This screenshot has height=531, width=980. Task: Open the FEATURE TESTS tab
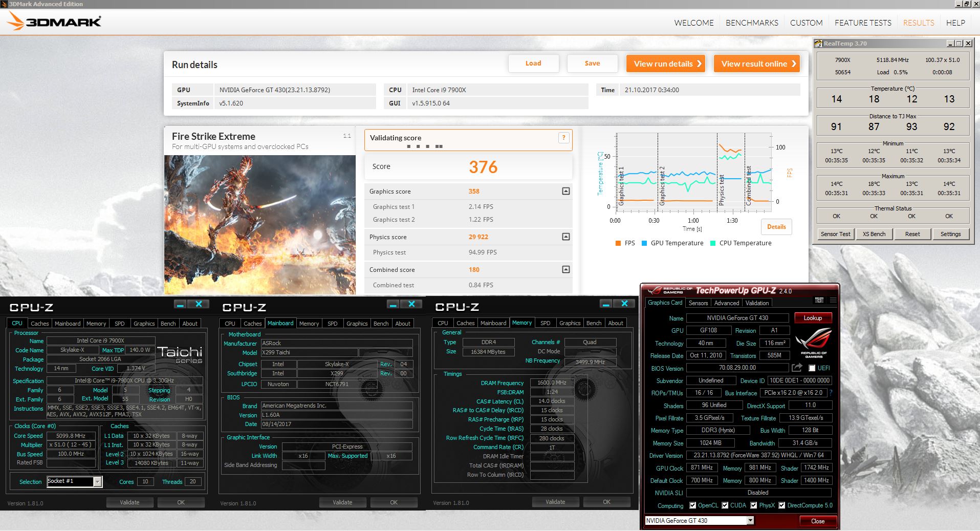coord(863,23)
